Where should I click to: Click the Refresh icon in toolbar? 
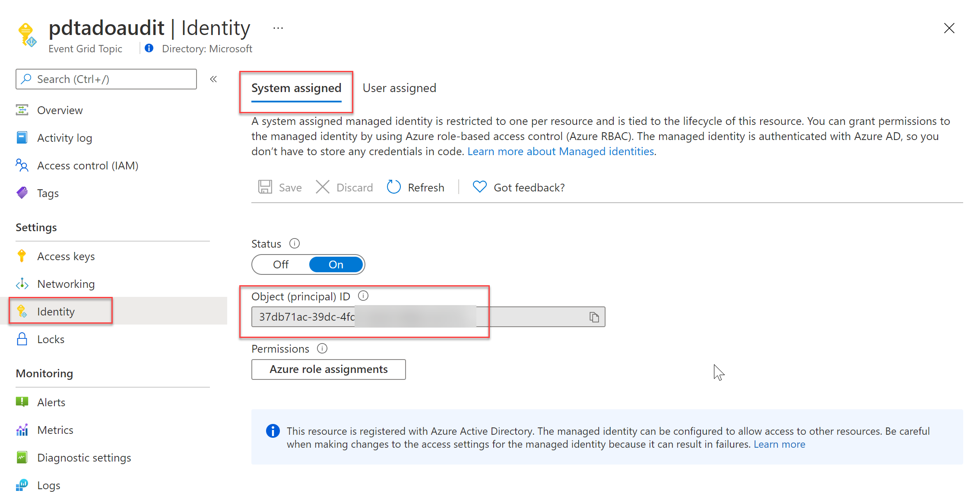point(393,187)
